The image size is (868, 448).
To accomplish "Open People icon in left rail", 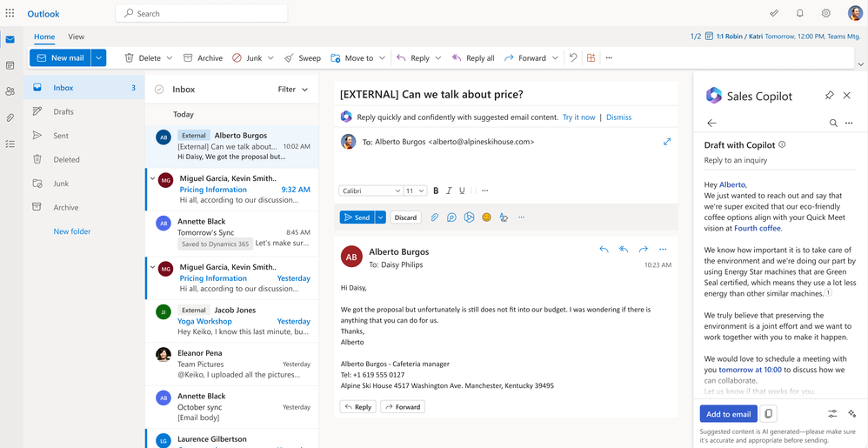I will click(10, 91).
